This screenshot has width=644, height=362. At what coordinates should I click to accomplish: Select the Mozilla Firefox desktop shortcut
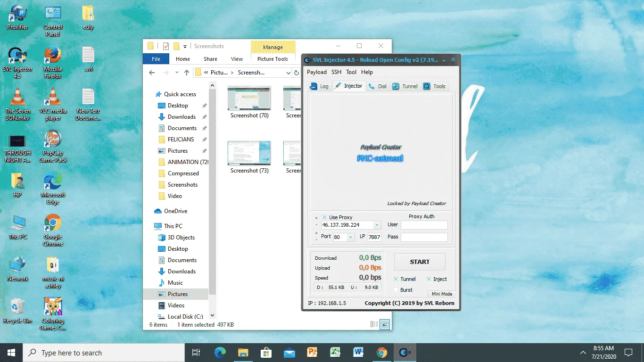[53, 62]
